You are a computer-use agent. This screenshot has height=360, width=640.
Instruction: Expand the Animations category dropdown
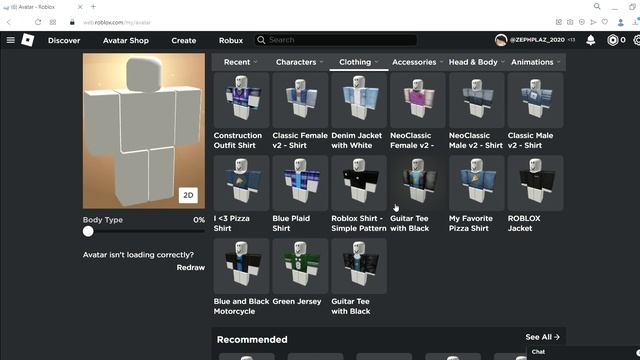(536, 62)
